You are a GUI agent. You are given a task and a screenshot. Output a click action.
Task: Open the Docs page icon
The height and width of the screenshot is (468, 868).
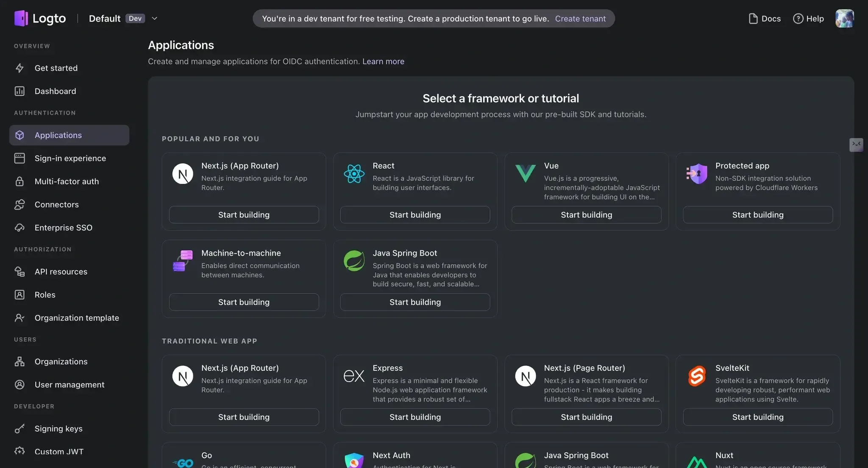point(753,18)
